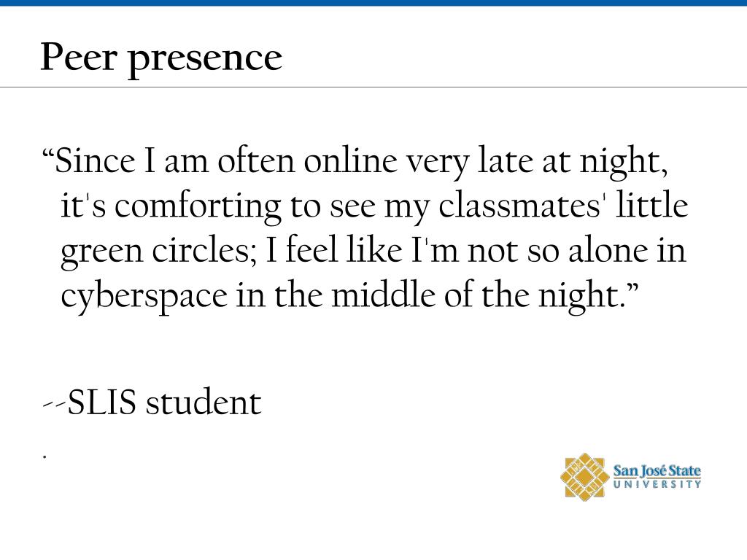Click the horizontal rule below the title
This screenshot has height=560, width=747.
[373, 87]
